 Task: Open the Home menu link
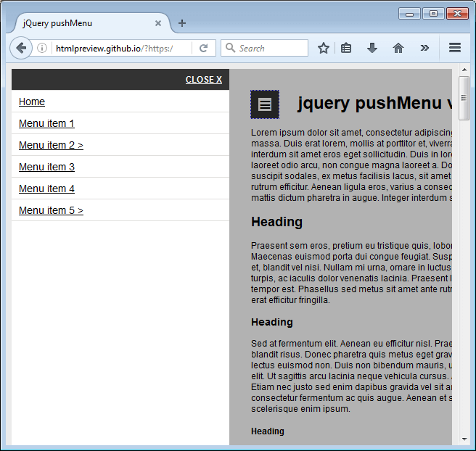[x=32, y=102]
